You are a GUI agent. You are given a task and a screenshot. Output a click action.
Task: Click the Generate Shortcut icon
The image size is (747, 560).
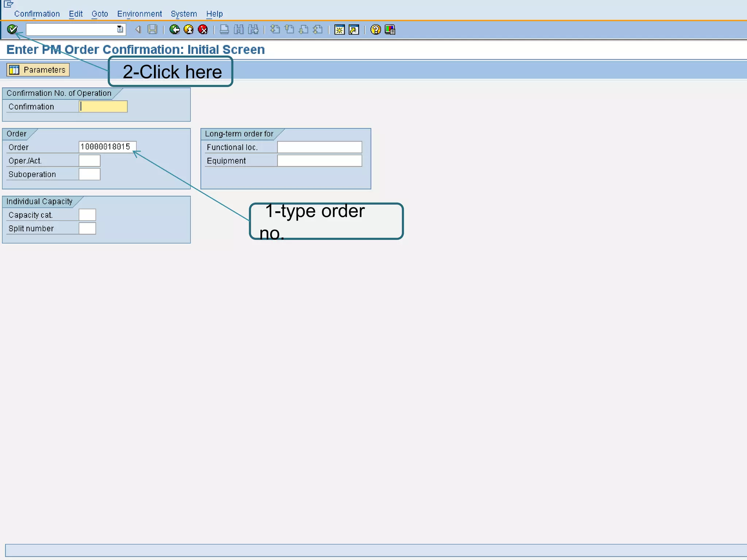pyautogui.click(x=354, y=30)
